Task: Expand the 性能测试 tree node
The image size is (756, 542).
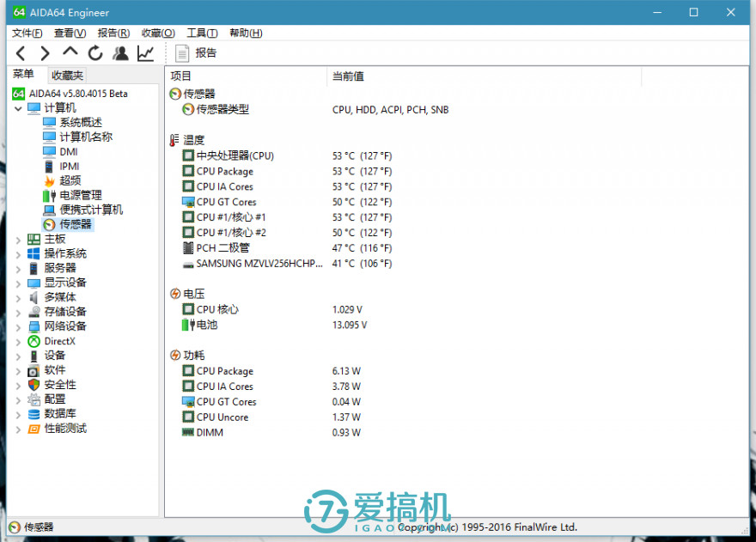Action: pos(19,429)
